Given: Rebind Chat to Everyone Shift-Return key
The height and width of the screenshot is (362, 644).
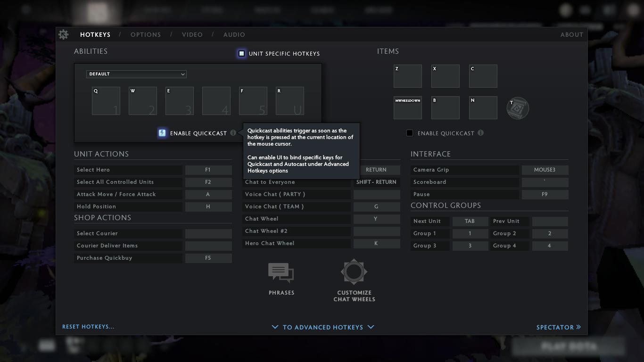Looking at the screenshot, I should (x=377, y=182).
